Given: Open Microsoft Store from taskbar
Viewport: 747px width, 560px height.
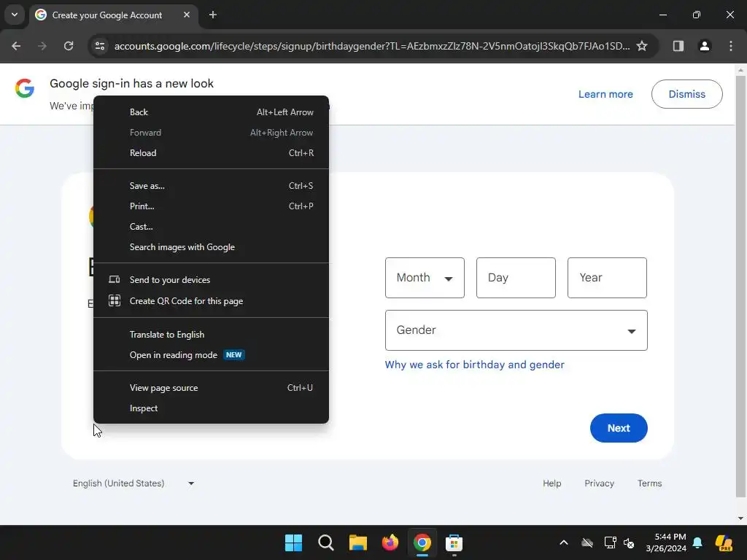Looking at the screenshot, I should [454, 542].
